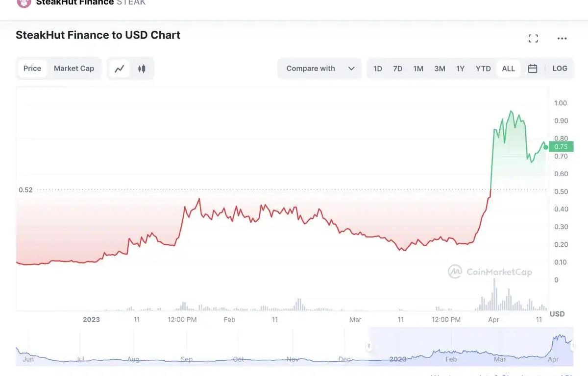
Task: Expand the Compare with chevron arrow
Action: (x=351, y=69)
